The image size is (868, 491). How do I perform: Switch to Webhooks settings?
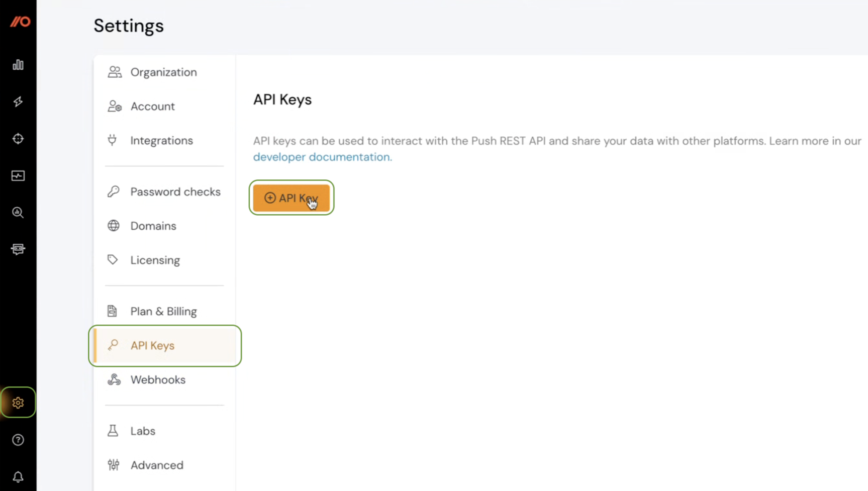158,380
